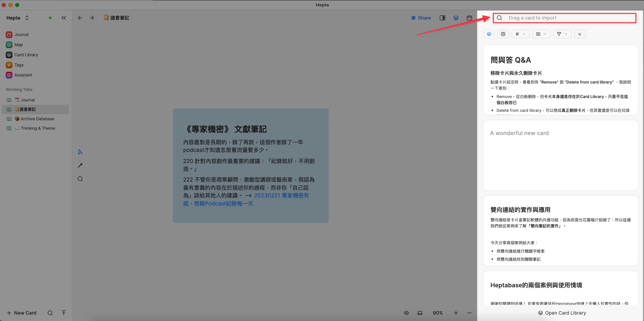Open the funnel filter dropdown

pyautogui.click(x=562, y=34)
